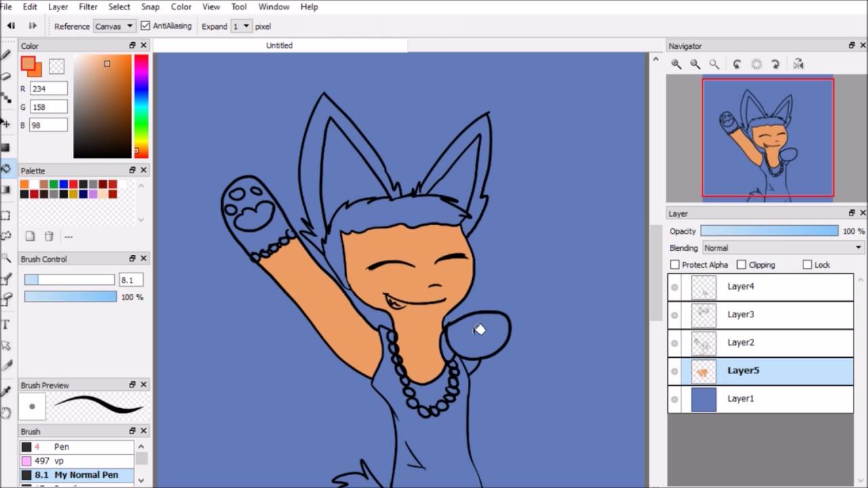This screenshot has width=868, height=488.
Task: Click the hue spectrum bar
Action: (x=141, y=106)
